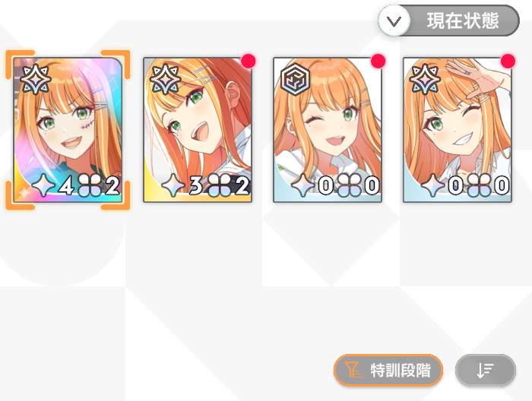Image resolution: width=532 pixels, height=401 pixels.
Task: Click red notification dot on second card
Action: pyautogui.click(x=249, y=62)
